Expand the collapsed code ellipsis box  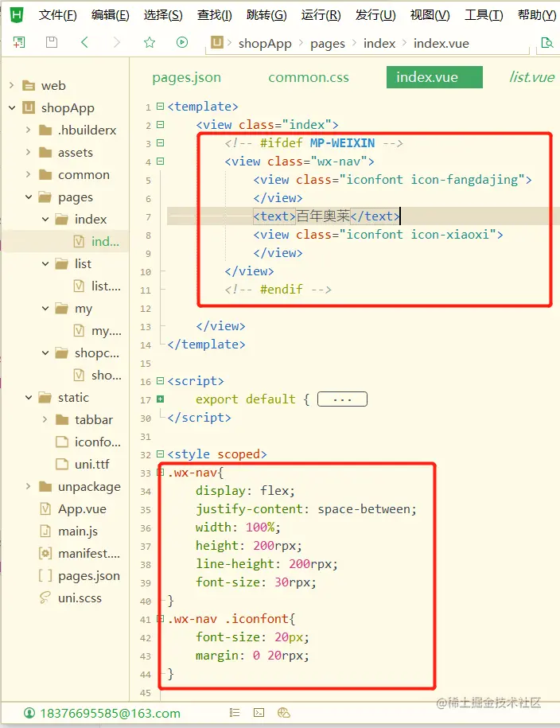tap(342, 399)
